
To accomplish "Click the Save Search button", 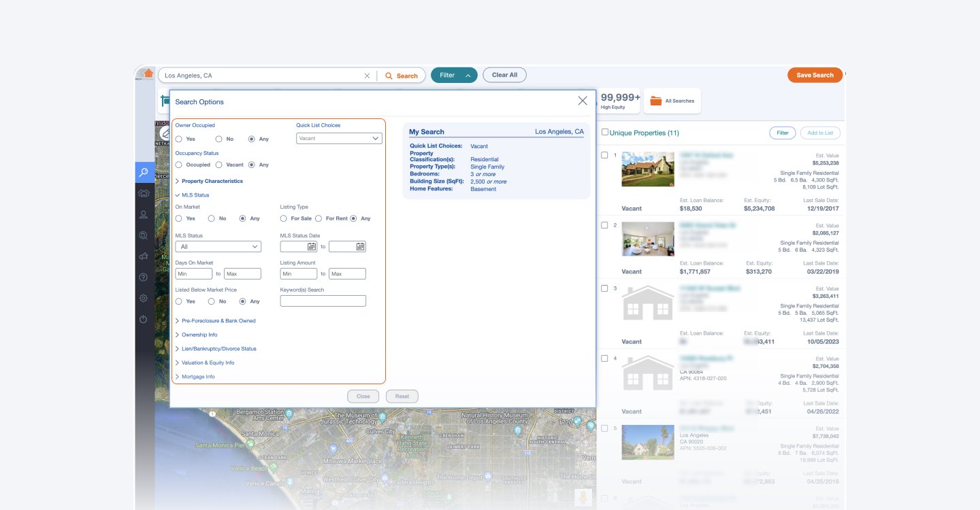I will click(x=815, y=75).
